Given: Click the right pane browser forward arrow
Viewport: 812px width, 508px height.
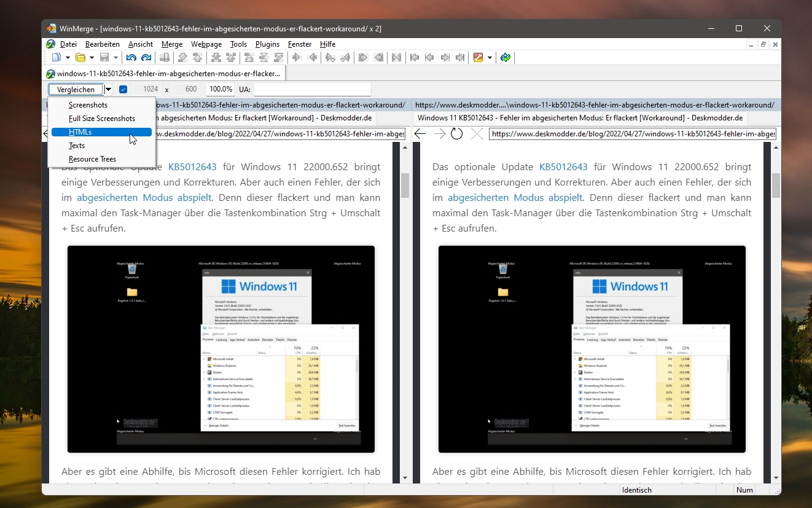Looking at the screenshot, I should click(x=439, y=134).
